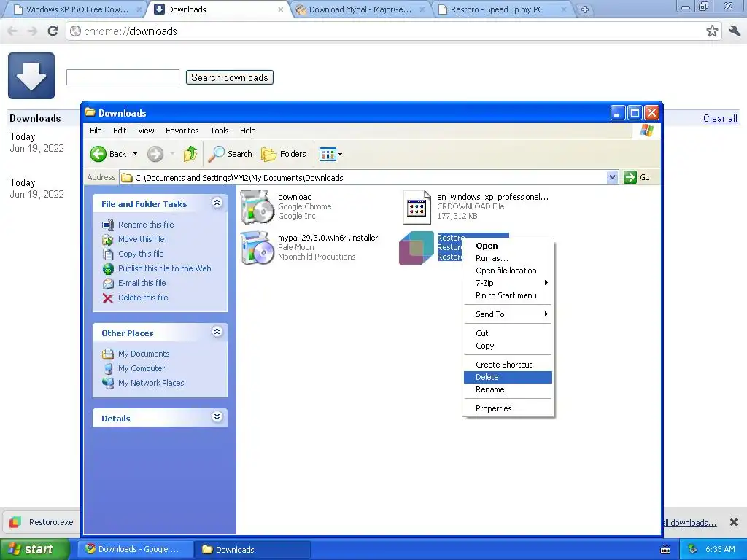Open the Help menu in Explorer
This screenshot has height=560, width=747.
248,131
